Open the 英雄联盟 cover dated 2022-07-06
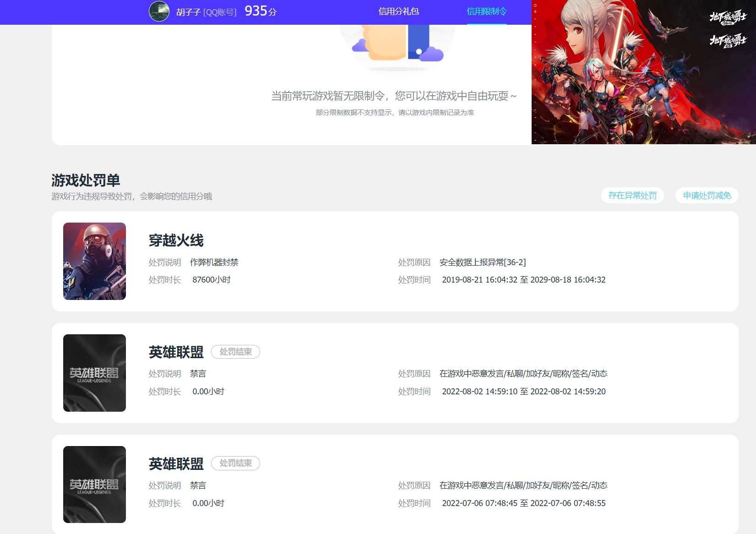This screenshot has width=756, height=534. [94, 485]
